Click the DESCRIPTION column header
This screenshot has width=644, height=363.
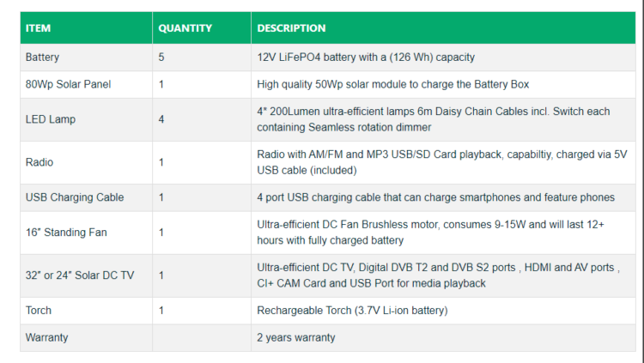(x=291, y=28)
